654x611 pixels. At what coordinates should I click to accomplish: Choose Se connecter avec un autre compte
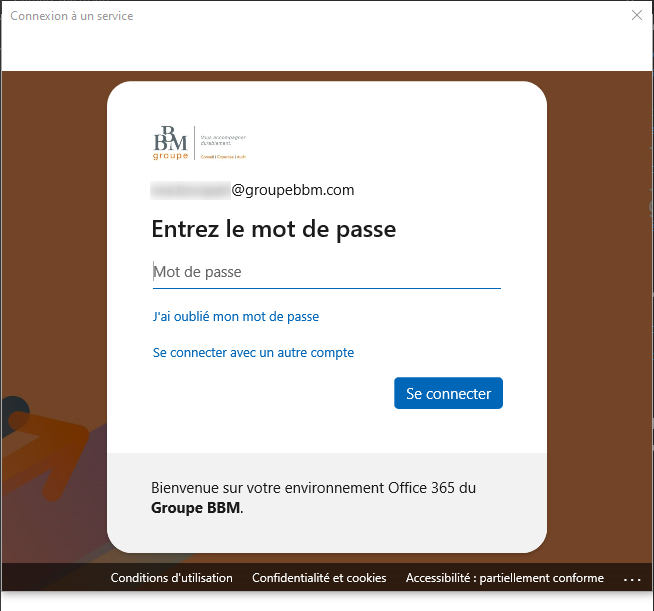tap(253, 352)
